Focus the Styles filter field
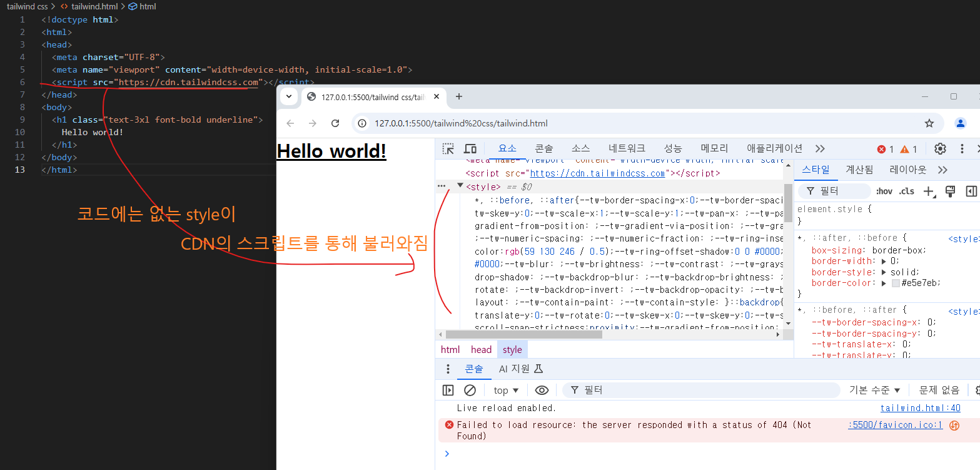 (834, 191)
